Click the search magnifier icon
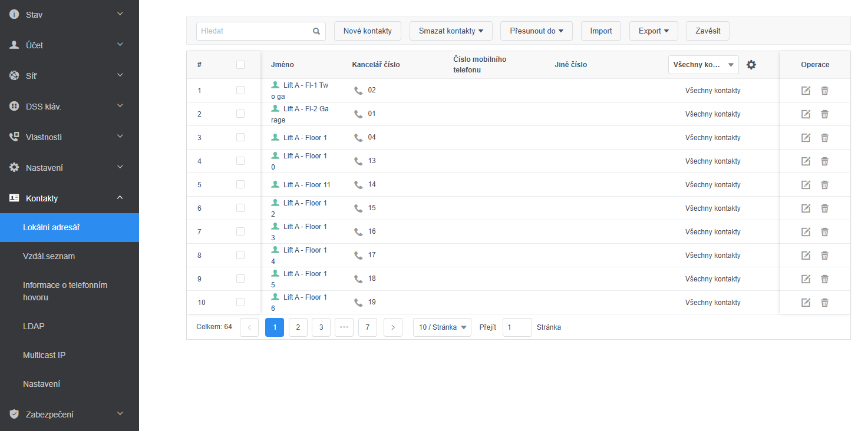The image size is (868, 431). (316, 31)
